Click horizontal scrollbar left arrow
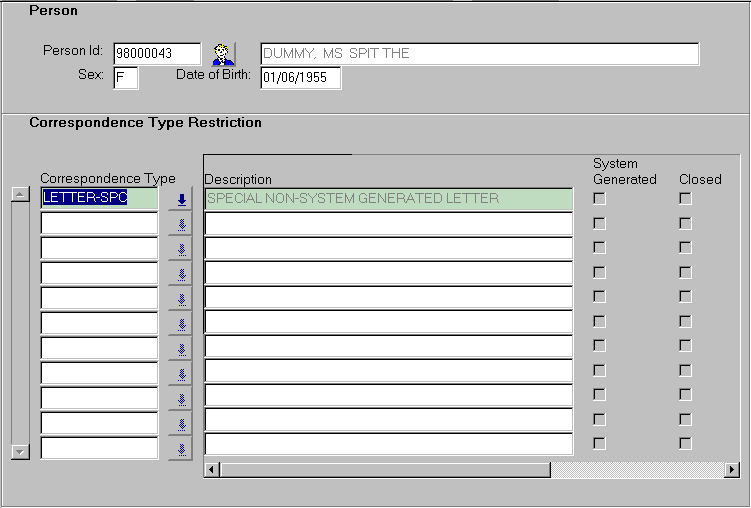The height and width of the screenshot is (508, 751). click(211, 469)
